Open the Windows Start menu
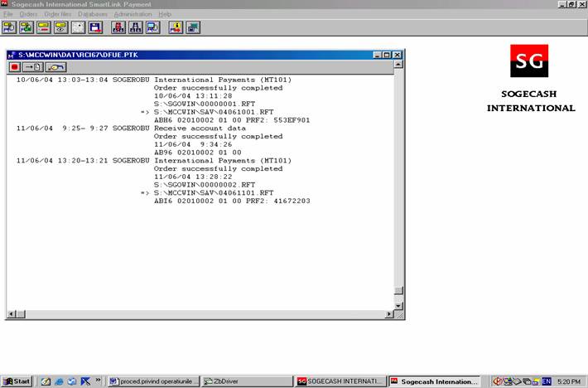Viewport: 588px width, 388px height. coord(17,381)
